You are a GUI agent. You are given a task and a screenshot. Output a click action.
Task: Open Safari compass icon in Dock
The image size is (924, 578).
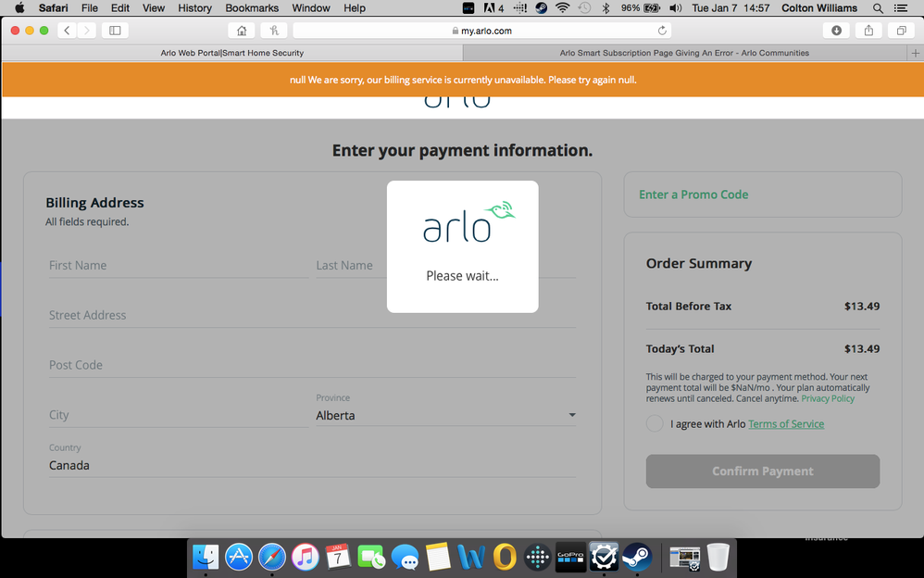(271, 557)
